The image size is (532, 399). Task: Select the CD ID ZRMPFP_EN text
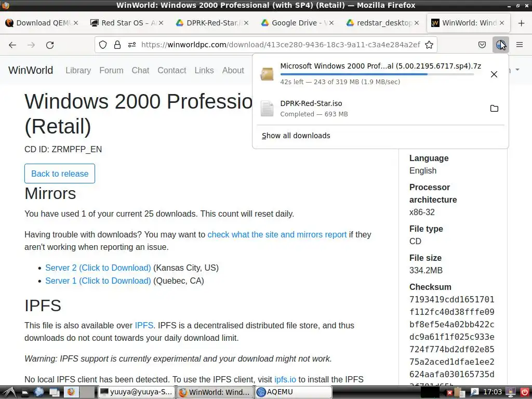63,149
